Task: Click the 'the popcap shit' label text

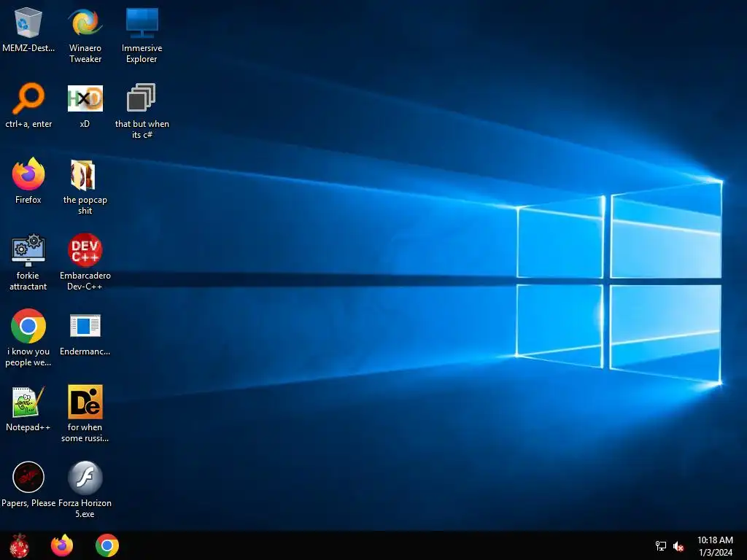Action: coord(85,205)
